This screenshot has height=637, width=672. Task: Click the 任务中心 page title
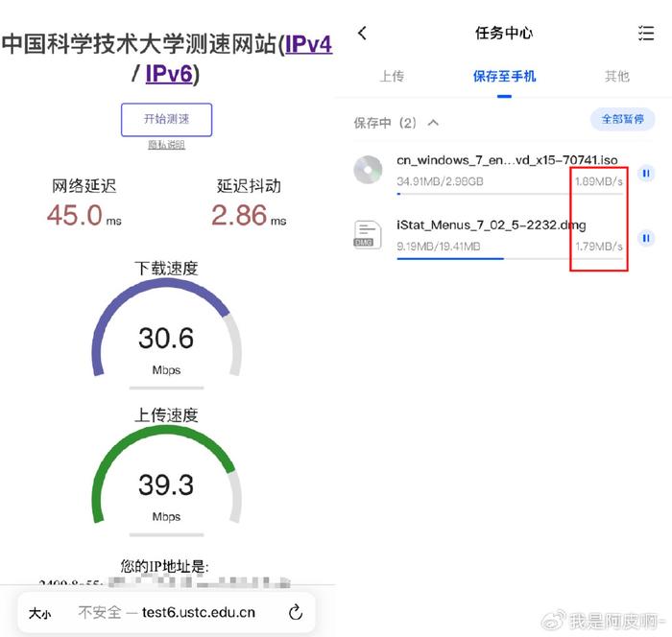click(504, 33)
